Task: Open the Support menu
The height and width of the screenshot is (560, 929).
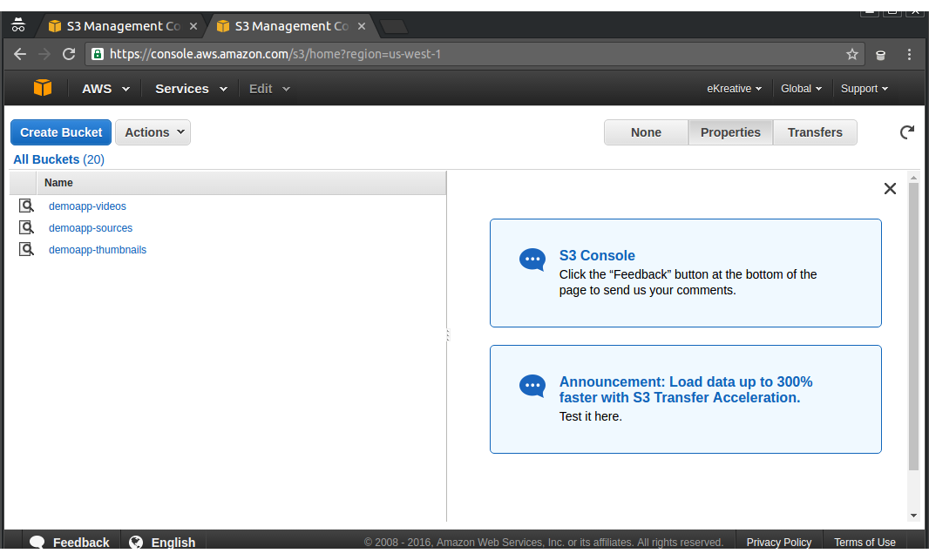Action: 864,89
